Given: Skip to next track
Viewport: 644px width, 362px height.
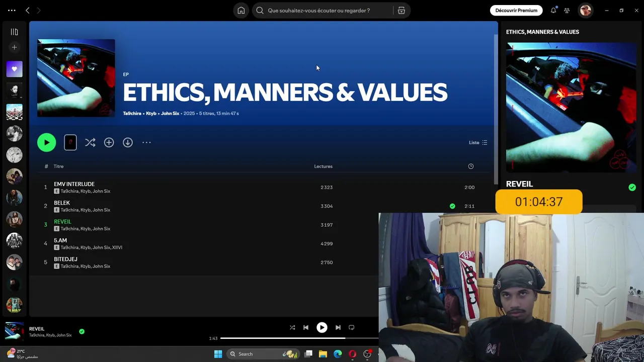Looking at the screenshot, I should (338, 327).
